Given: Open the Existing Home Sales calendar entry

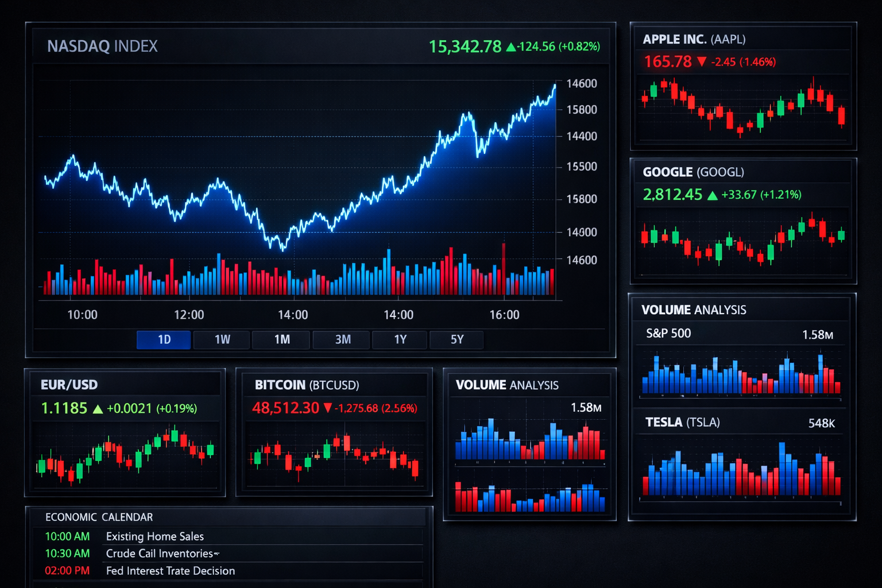Looking at the screenshot, I should 154,536.
